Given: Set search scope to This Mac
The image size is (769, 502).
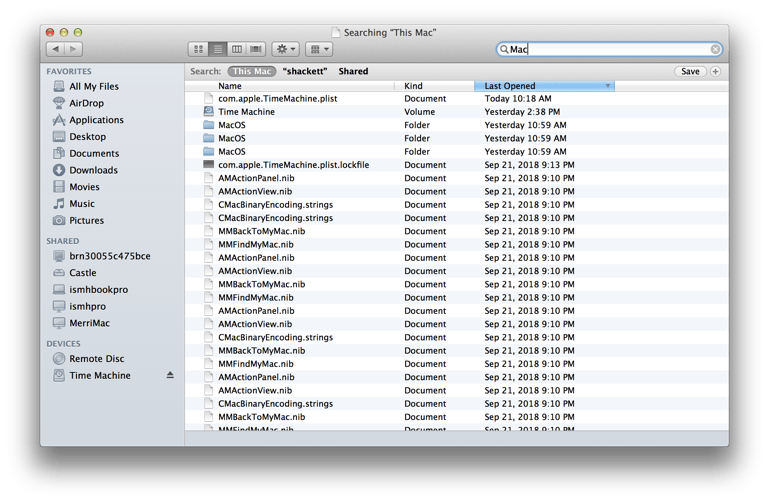Looking at the screenshot, I should click(252, 72).
